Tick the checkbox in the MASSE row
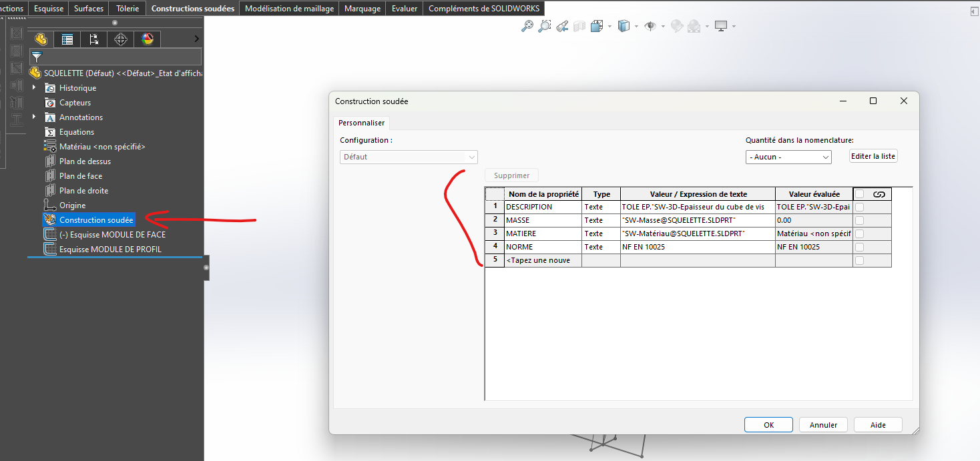 coord(860,220)
